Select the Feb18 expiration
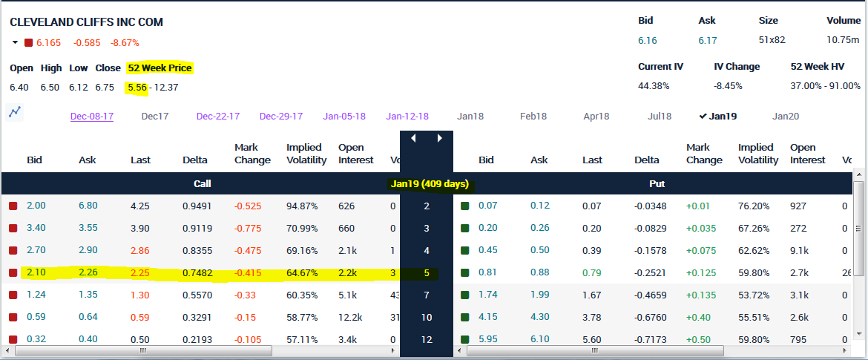 coord(533,117)
